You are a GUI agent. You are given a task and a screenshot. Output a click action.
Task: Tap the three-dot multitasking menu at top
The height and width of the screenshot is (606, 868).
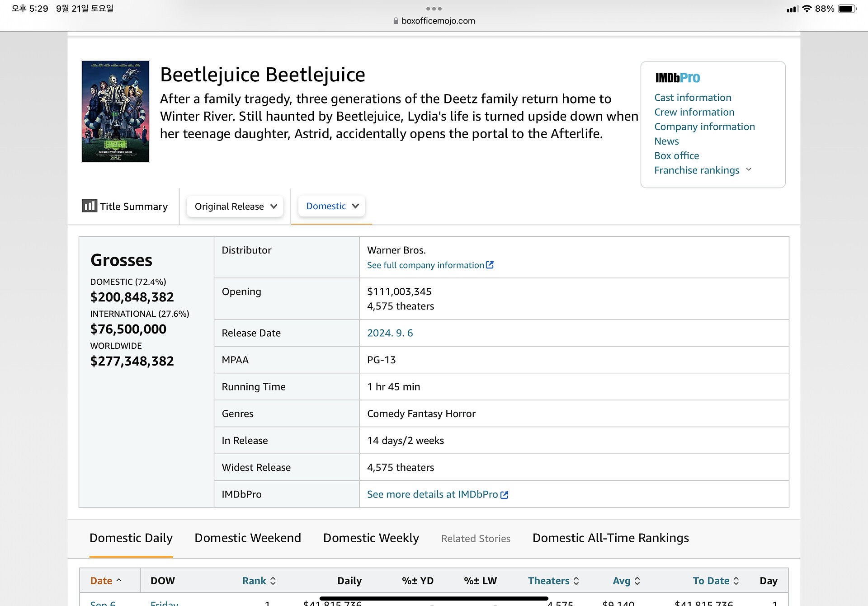[x=434, y=9]
